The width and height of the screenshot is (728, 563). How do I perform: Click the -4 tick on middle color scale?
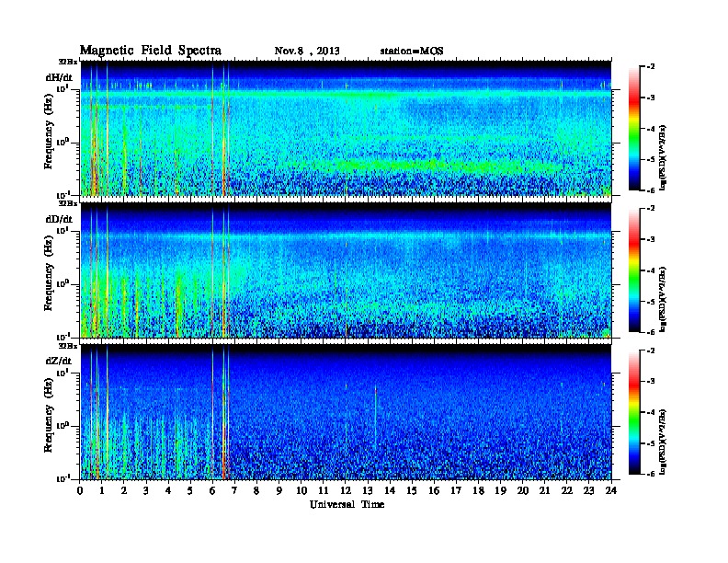pos(651,270)
